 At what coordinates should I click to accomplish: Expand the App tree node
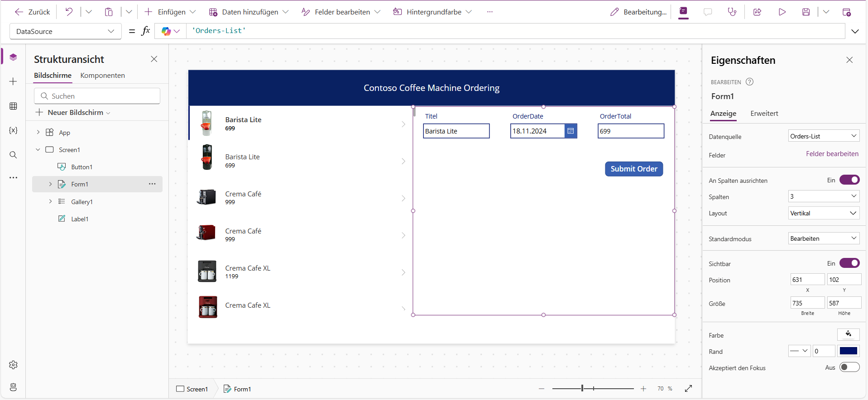(38, 132)
